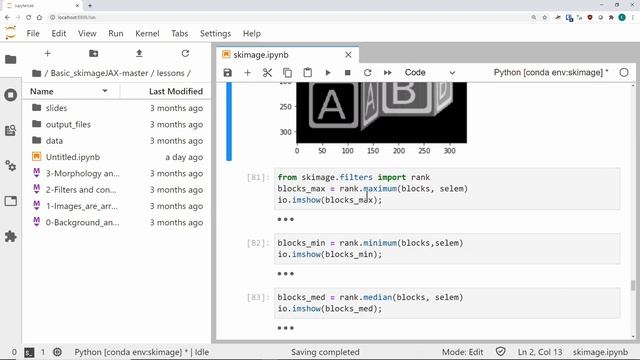Launch a new launcher with plus icon

pos(47,53)
